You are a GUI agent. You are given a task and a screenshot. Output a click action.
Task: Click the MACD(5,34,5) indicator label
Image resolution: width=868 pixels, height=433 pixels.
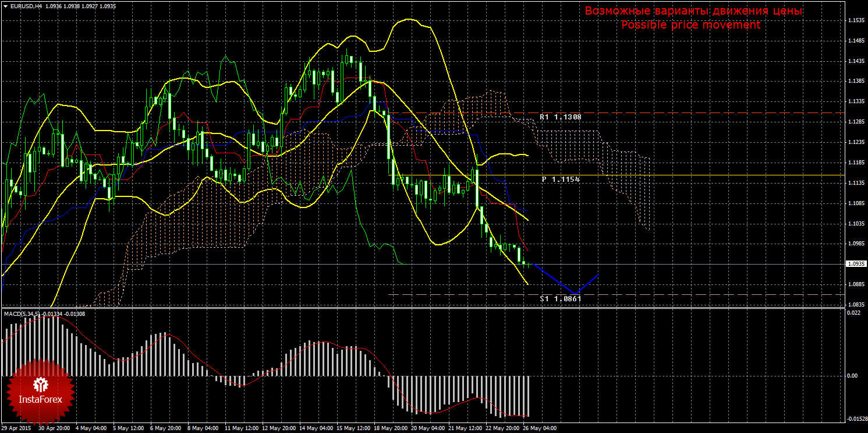22,314
